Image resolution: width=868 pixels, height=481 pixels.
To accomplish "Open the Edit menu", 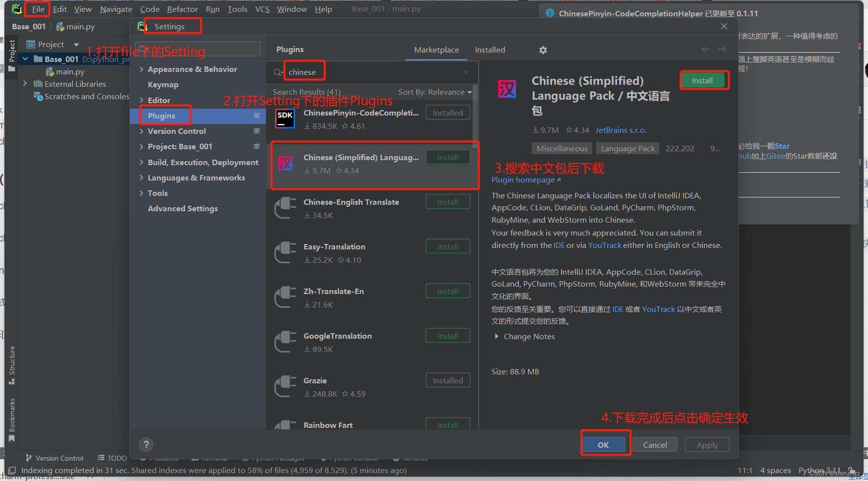I will pos(60,9).
